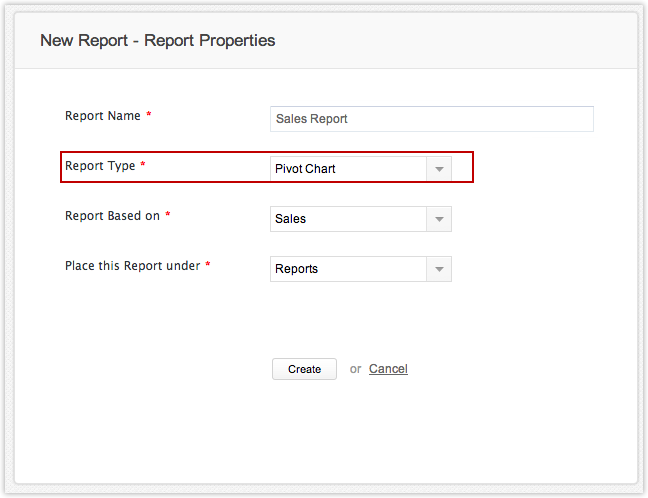Click the Report Based on label

click(112, 216)
